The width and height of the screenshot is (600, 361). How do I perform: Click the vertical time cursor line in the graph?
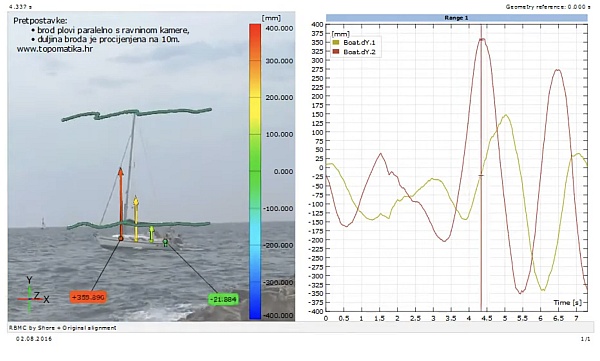[481, 168]
